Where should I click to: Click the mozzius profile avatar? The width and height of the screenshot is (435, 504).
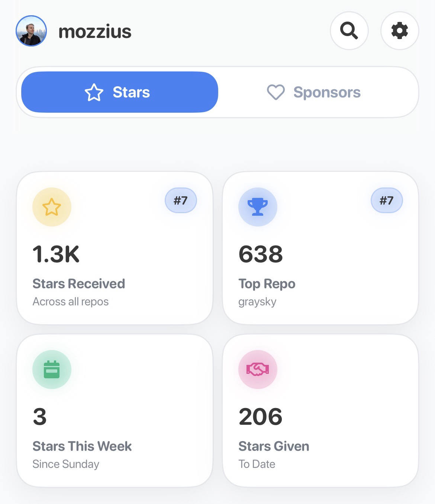[x=31, y=31]
